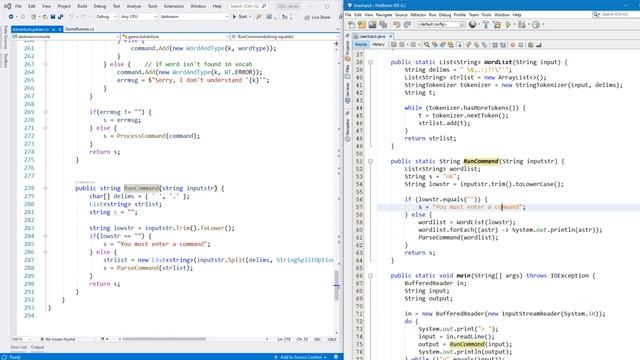
Task: Click the Live Share button
Action: tap(317, 17)
